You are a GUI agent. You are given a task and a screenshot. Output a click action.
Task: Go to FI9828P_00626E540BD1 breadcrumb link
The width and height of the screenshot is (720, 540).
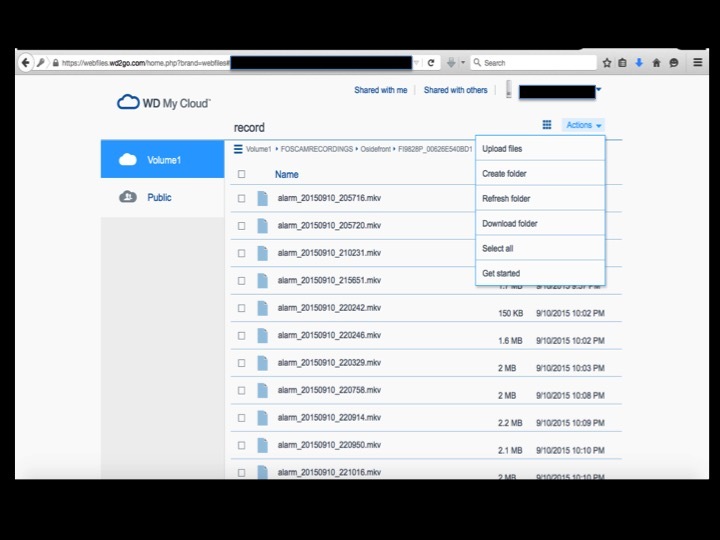pyautogui.click(x=435, y=149)
